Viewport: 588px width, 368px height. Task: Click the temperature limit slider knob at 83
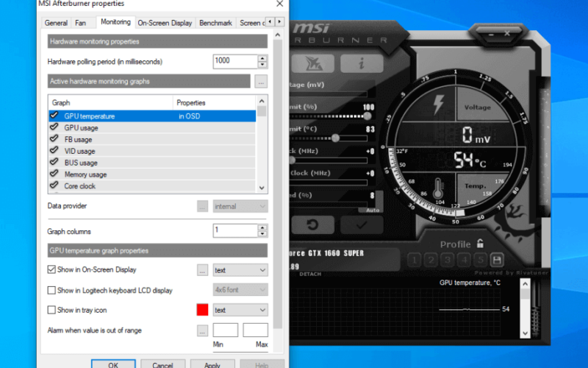point(336,138)
